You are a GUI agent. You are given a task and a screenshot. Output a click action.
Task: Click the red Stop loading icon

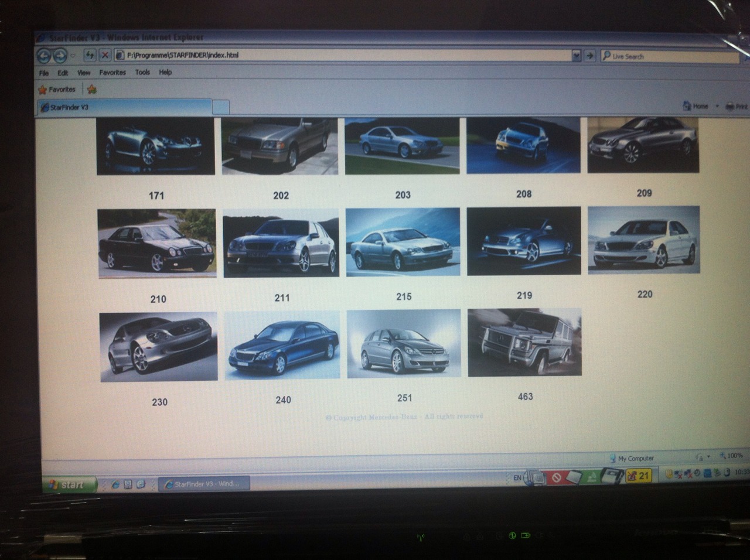pyautogui.click(x=105, y=55)
